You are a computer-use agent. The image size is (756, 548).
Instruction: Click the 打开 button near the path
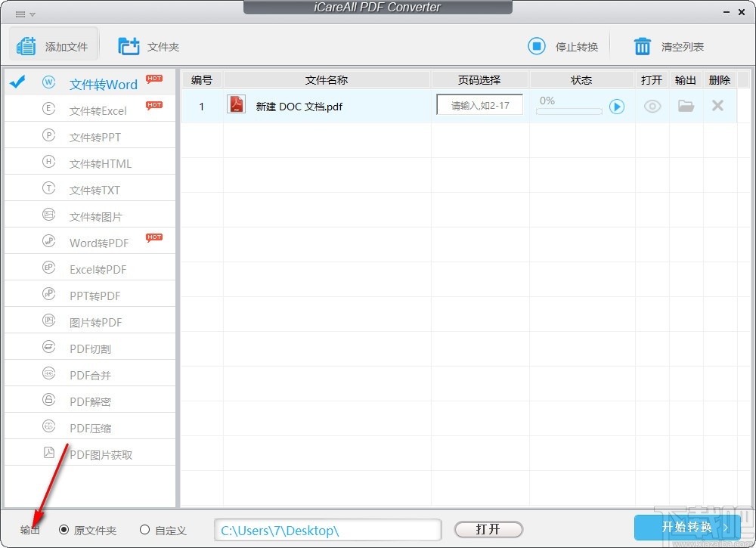point(488,530)
